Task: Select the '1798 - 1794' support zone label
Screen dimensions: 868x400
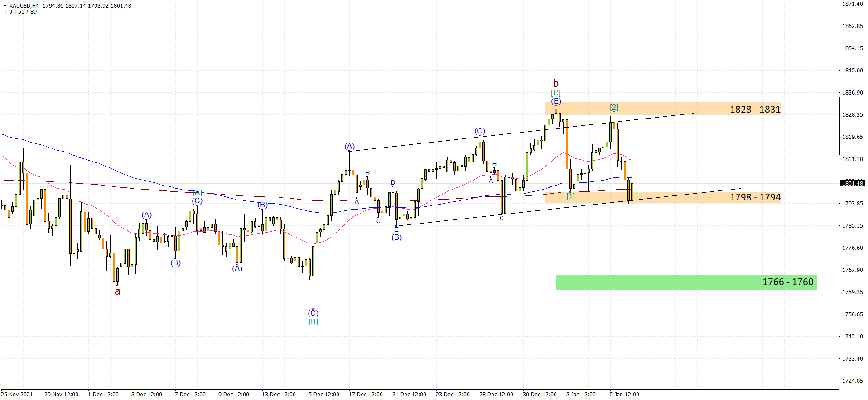Action: pos(755,197)
